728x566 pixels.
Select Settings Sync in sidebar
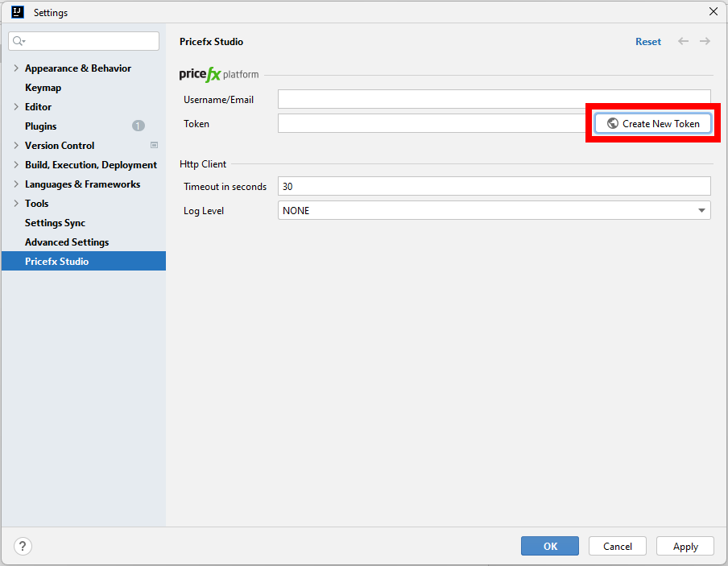pyautogui.click(x=55, y=223)
